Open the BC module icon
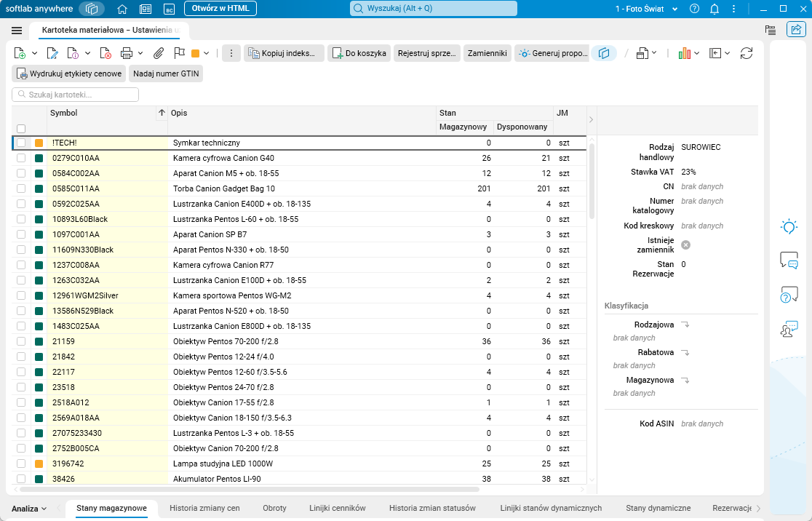This screenshot has width=812, height=521. pos(169,9)
